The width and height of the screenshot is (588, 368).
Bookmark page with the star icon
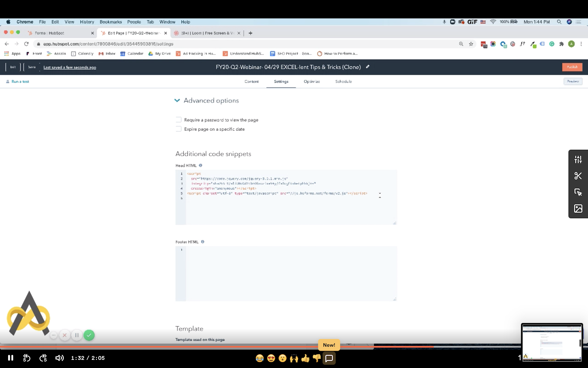pyautogui.click(x=471, y=44)
